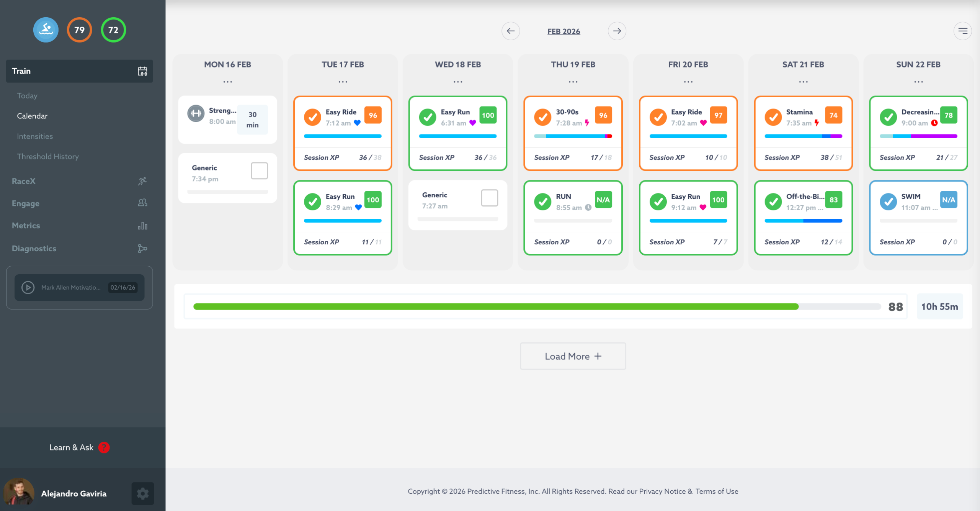Open the hamburger menu icon at top right
980x511 pixels.
(962, 31)
